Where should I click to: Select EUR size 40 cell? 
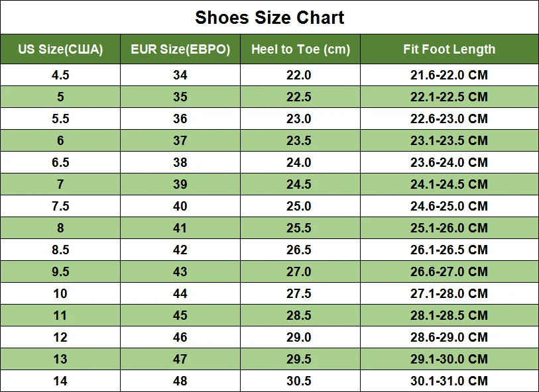pos(180,206)
